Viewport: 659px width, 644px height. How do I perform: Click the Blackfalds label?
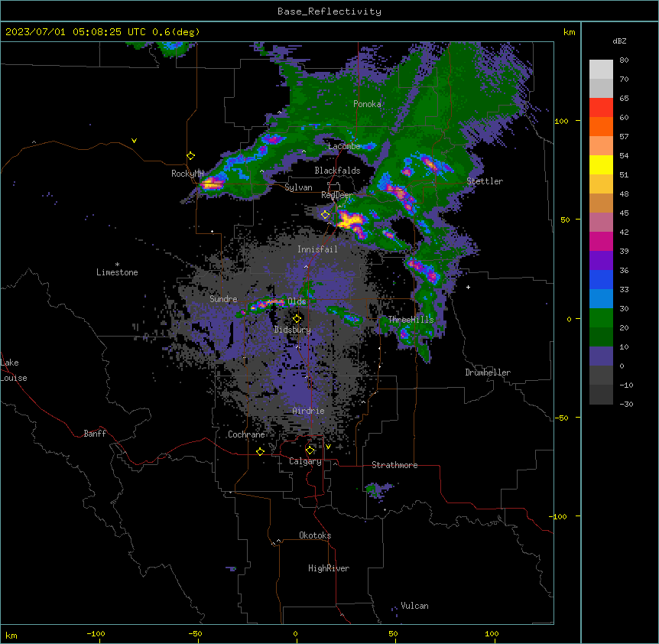pos(337,171)
